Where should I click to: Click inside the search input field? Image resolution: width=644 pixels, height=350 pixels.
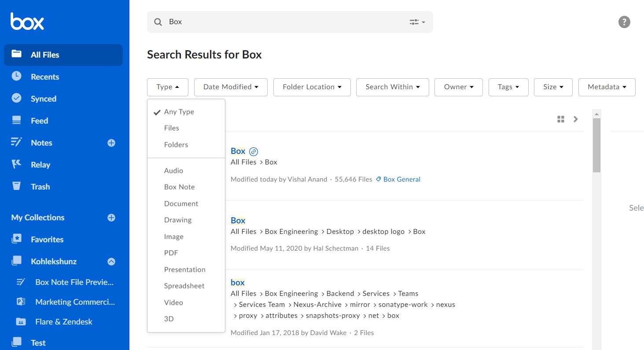coord(264,22)
